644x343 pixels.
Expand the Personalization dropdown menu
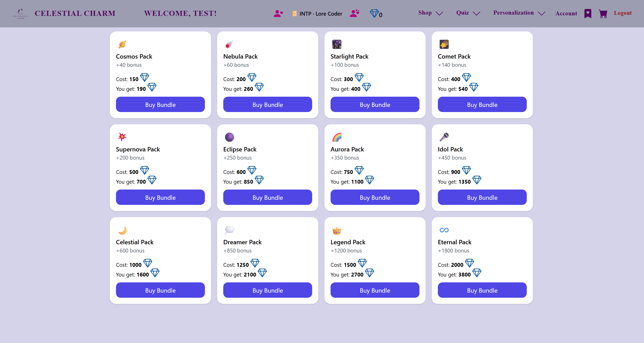[x=519, y=13]
